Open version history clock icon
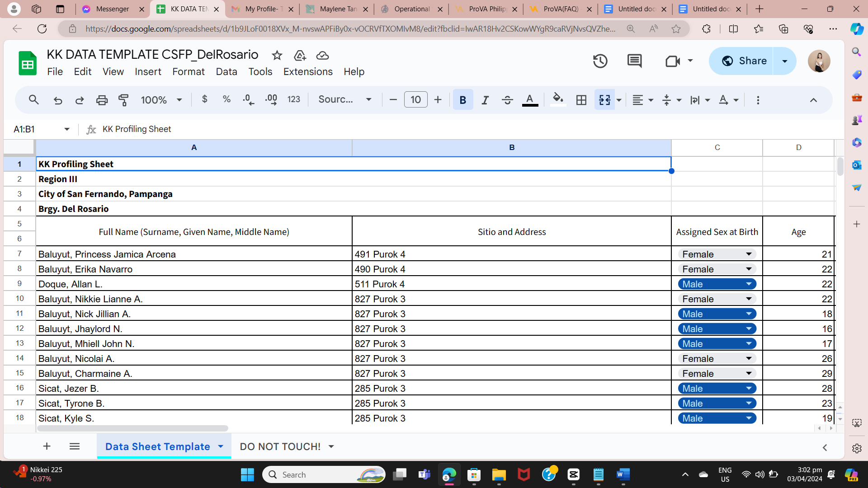Screen dimensions: 868x488 (x=600, y=61)
